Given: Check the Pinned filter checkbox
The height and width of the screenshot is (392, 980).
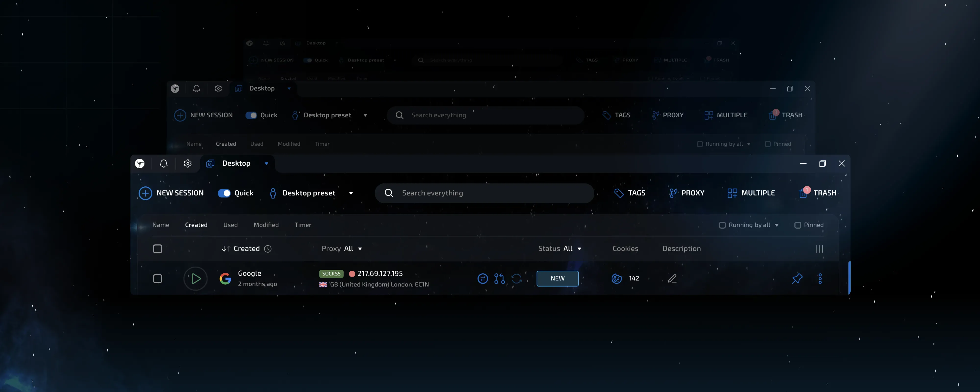Looking at the screenshot, I should pyautogui.click(x=798, y=225).
